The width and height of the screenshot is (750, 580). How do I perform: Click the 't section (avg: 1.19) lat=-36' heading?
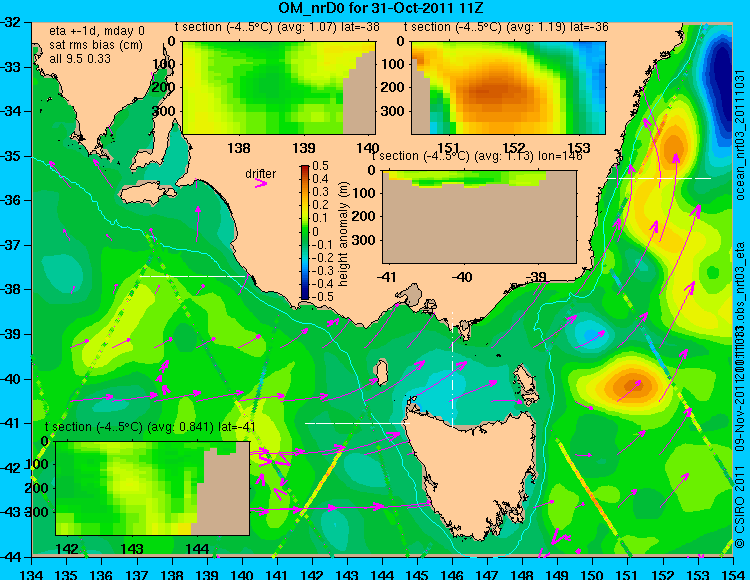click(x=506, y=27)
